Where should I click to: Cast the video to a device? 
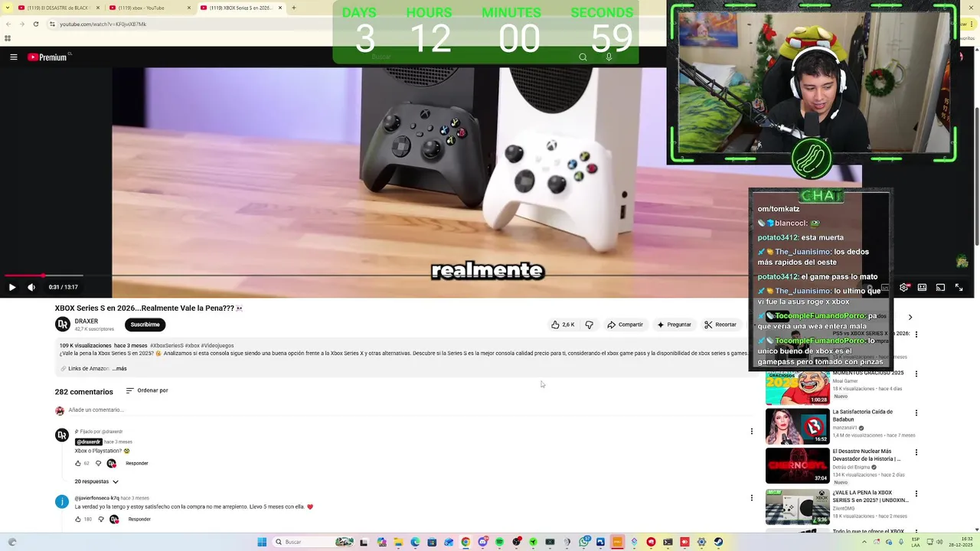click(x=940, y=287)
